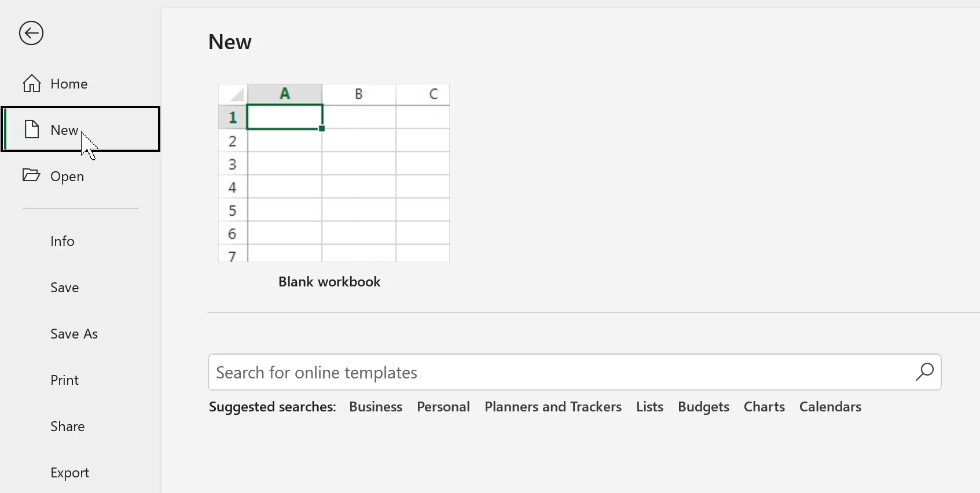Viewport: 980px width, 493px height.
Task: Click the Home house icon
Action: pos(32,83)
